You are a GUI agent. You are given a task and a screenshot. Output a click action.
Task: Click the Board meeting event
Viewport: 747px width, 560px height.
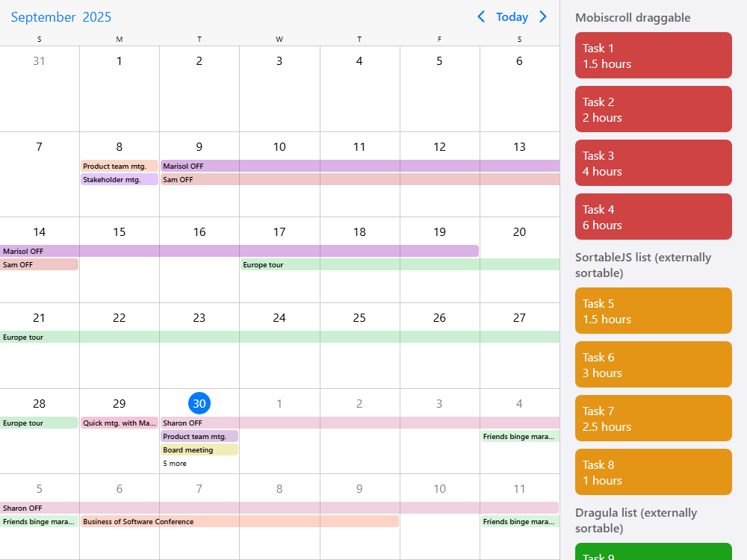pyautogui.click(x=199, y=449)
